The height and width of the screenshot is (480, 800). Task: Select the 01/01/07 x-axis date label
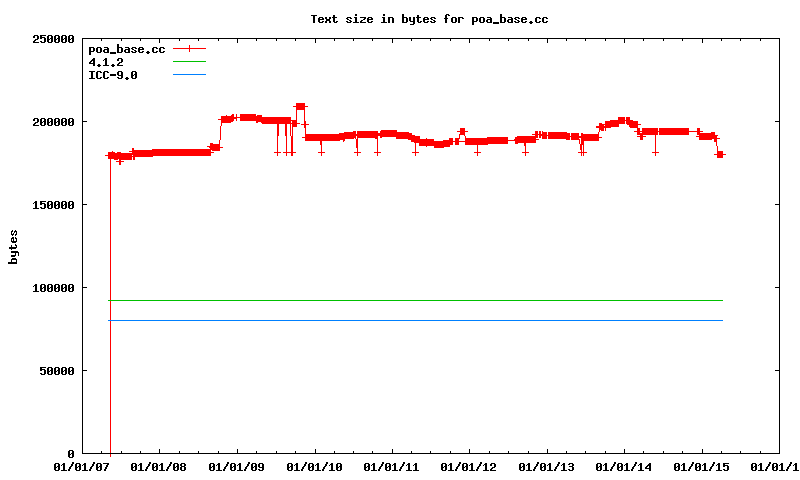point(82,466)
